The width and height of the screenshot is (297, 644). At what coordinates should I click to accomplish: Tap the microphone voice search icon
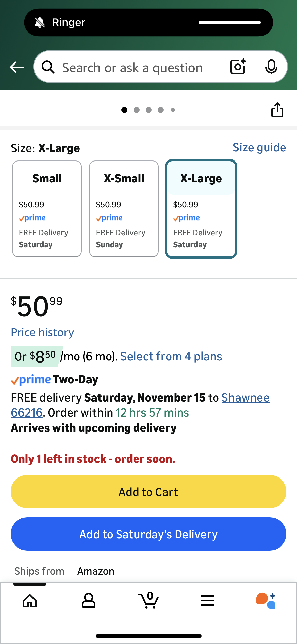point(271,67)
